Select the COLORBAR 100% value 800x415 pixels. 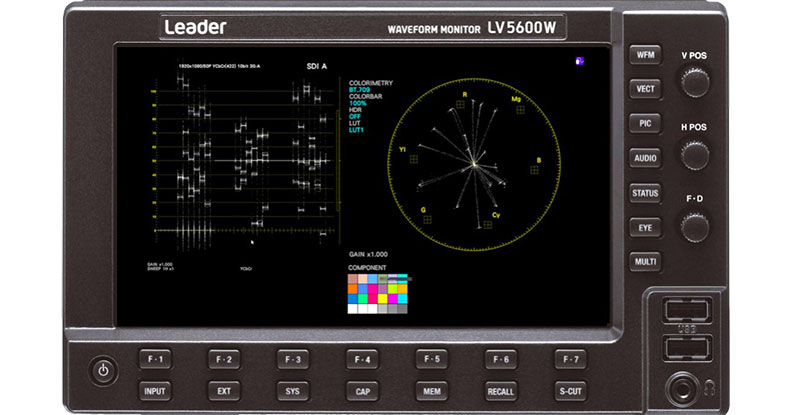point(358,103)
